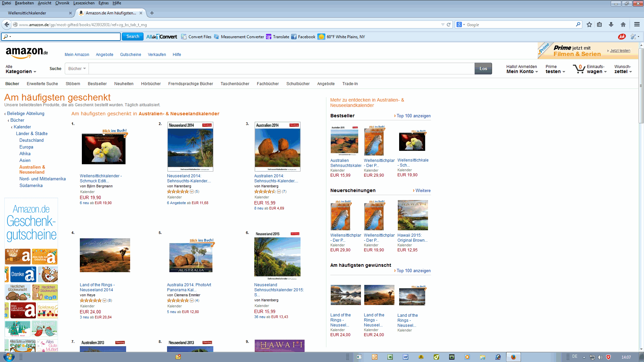
Task: Click the Google search magnifier icon
Action: point(578,24)
